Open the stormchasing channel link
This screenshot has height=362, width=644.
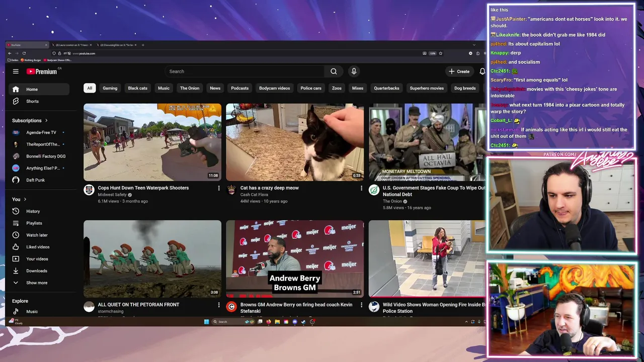point(110,311)
